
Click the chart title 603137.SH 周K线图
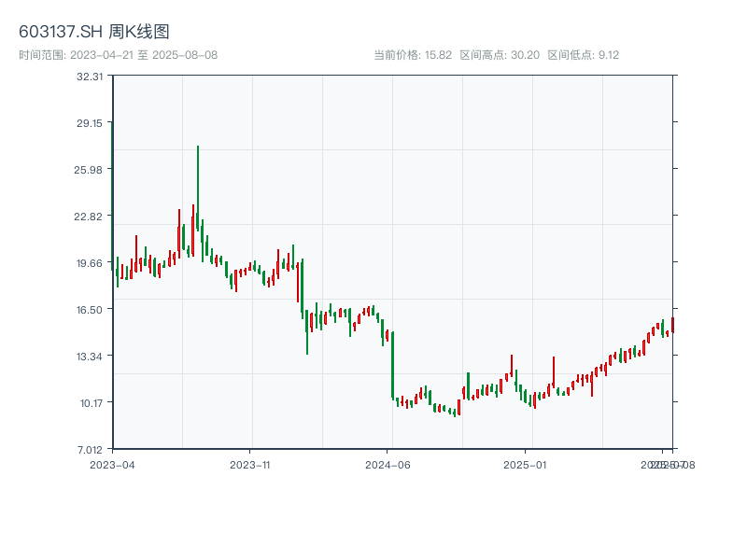point(94,33)
